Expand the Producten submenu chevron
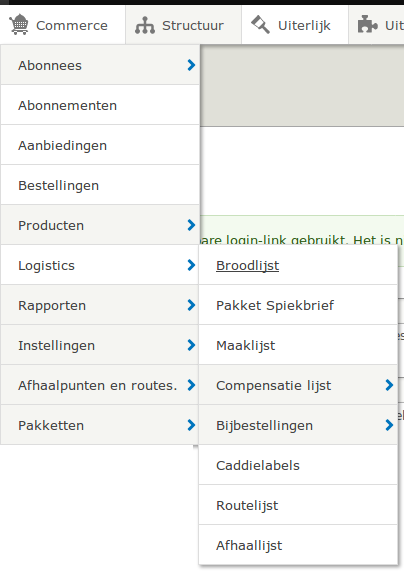The width and height of the screenshot is (404, 571). [191, 225]
